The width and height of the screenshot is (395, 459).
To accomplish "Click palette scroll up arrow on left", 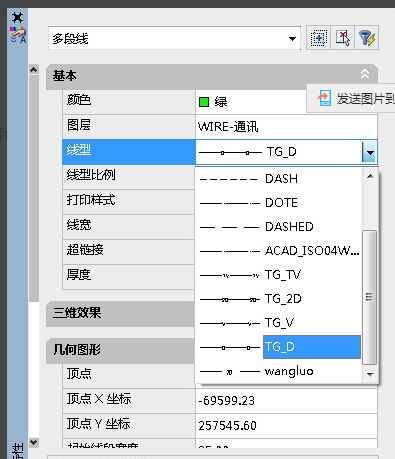I will 34,70.
